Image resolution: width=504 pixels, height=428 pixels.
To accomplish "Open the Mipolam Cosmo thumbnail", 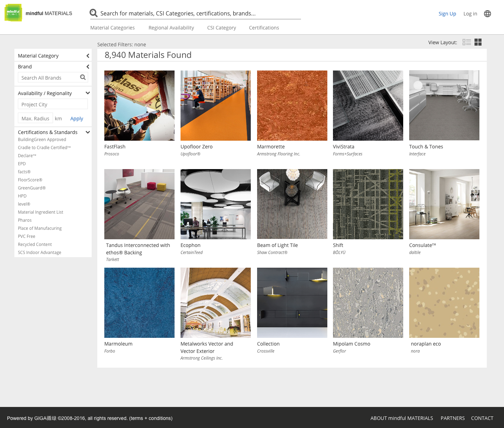I will tap(368, 303).
